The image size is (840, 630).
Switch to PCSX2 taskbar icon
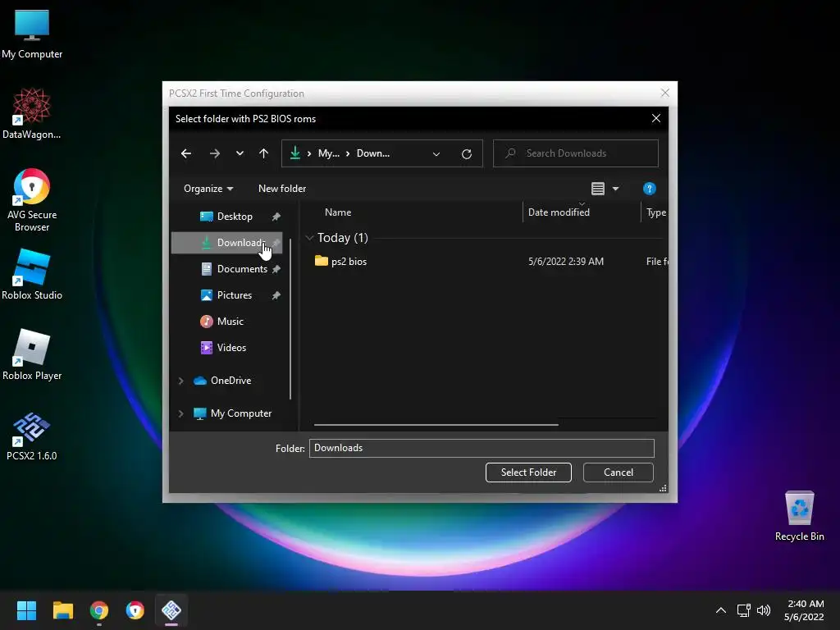(x=171, y=610)
